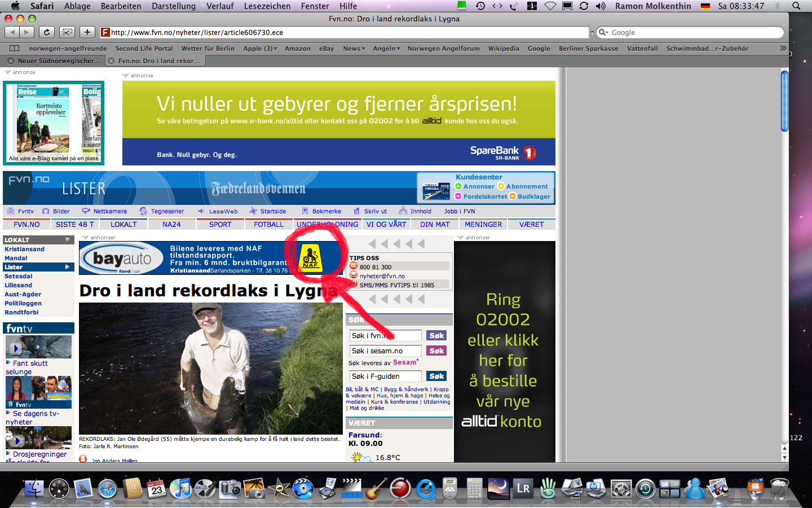
Task: Click the Time Machine icon in the menu bar
Action: pos(480,6)
